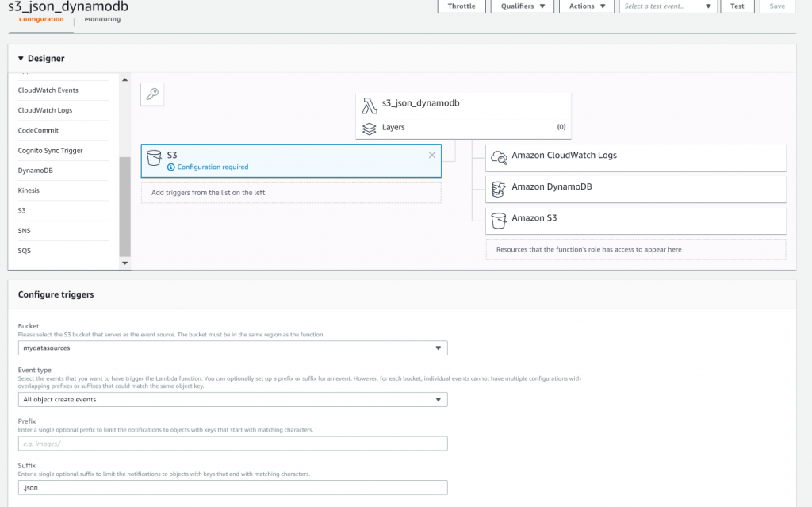812x507 pixels.
Task: Click the Amazon CloudWatch Logs icon
Action: coord(499,158)
